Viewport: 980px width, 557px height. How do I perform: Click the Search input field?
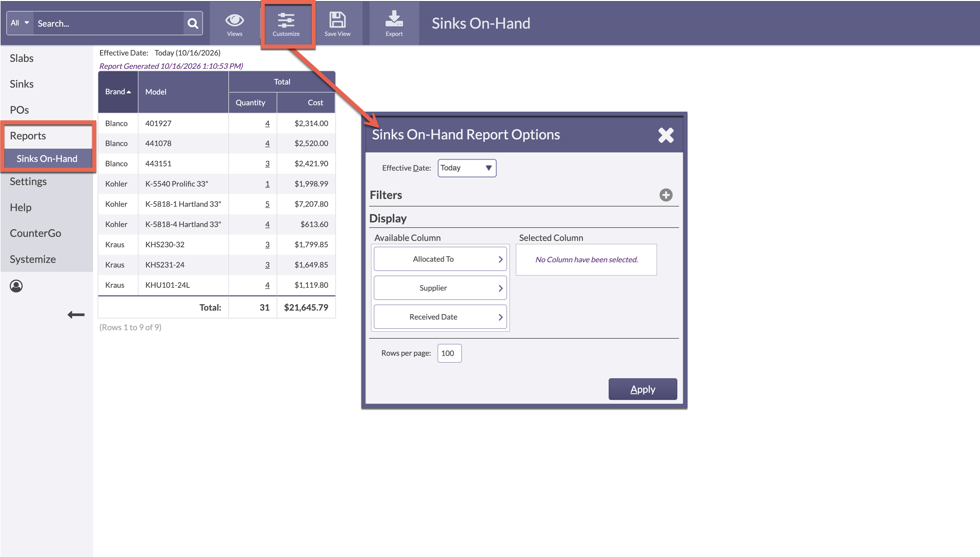coord(109,23)
